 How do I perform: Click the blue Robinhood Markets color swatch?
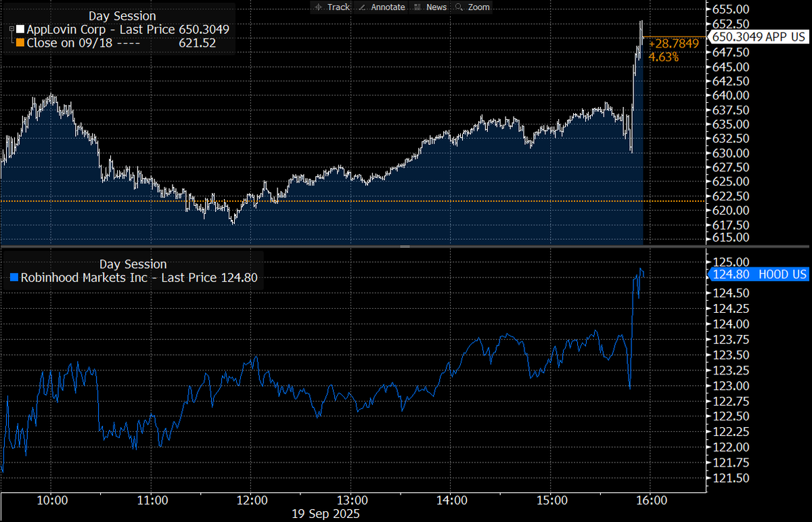coord(14,277)
